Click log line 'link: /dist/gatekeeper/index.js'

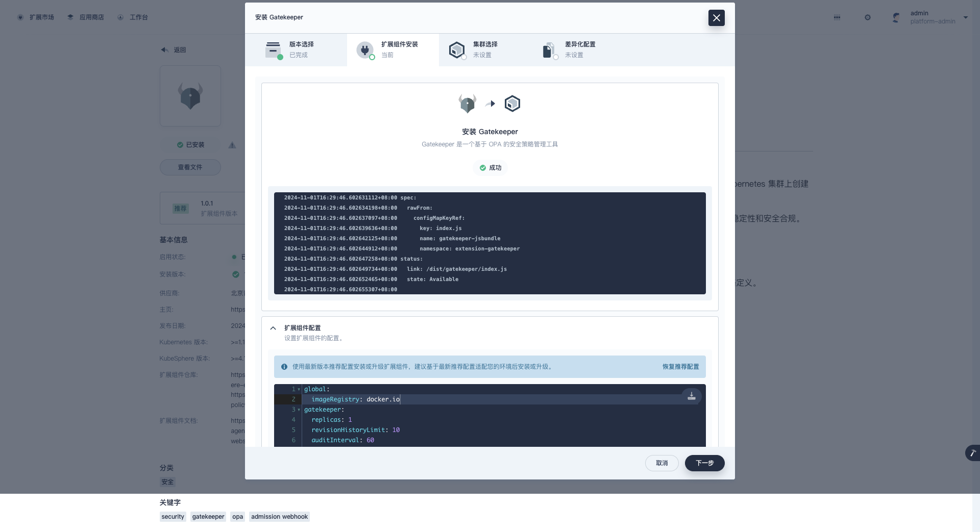pos(457,269)
